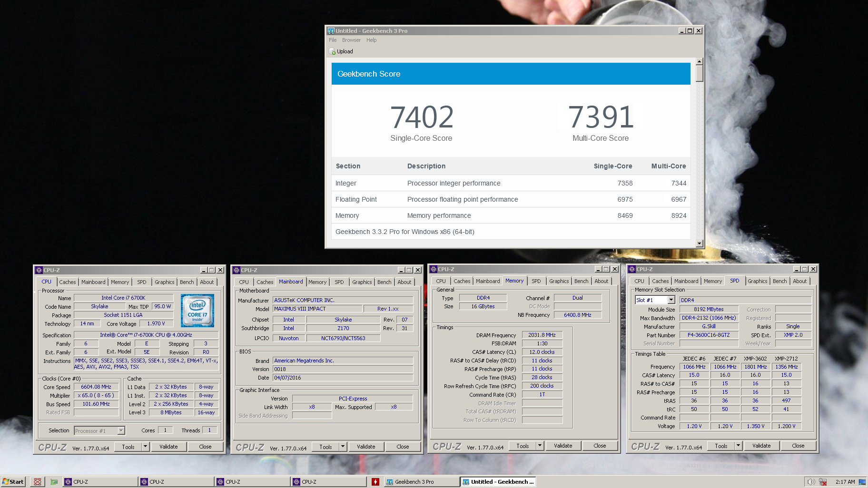Click the Floating Point row label
The image size is (868, 488).
pos(356,199)
